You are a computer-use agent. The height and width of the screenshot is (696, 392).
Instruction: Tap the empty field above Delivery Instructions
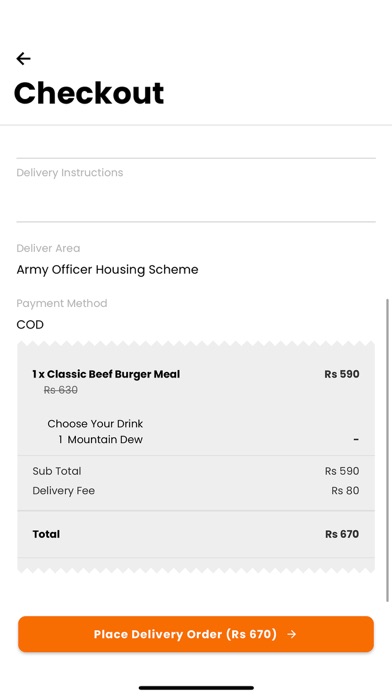pos(196,144)
